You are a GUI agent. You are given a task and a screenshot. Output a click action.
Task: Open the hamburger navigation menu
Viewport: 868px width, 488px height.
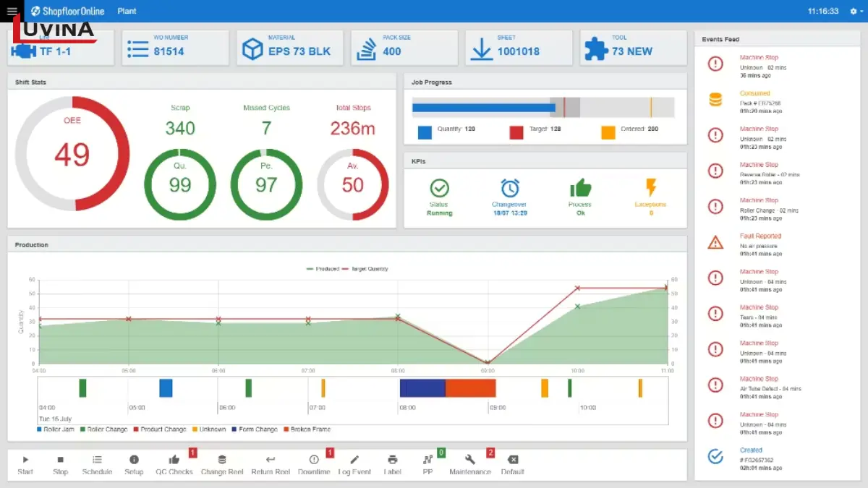(x=12, y=11)
